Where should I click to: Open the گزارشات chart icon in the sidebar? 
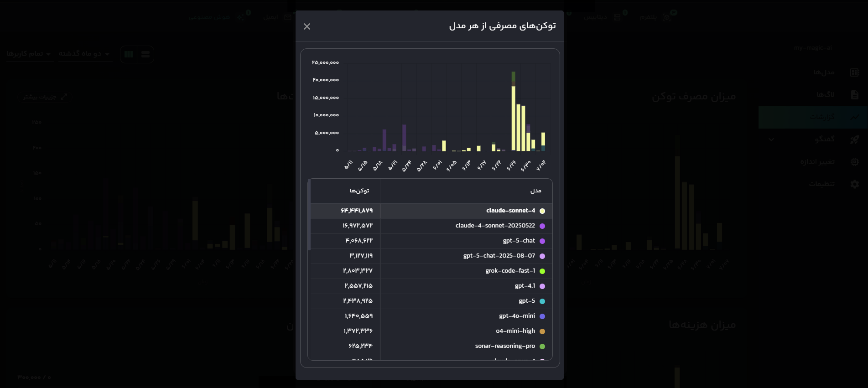(854, 117)
